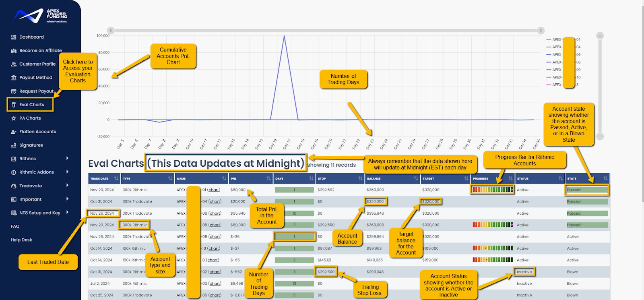Expand the Rithmic Addons submenu arrow
Viewport: 644px width, 300px height.
pos(67,172)
